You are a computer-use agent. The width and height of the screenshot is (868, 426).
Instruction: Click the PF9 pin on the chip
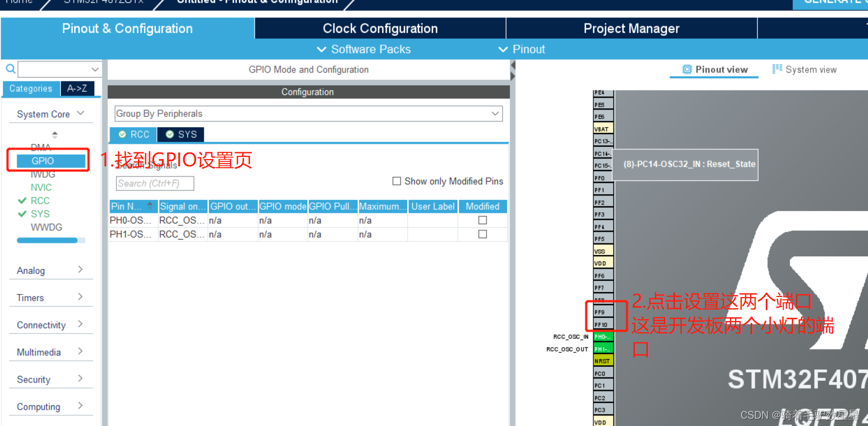point(603,313)
